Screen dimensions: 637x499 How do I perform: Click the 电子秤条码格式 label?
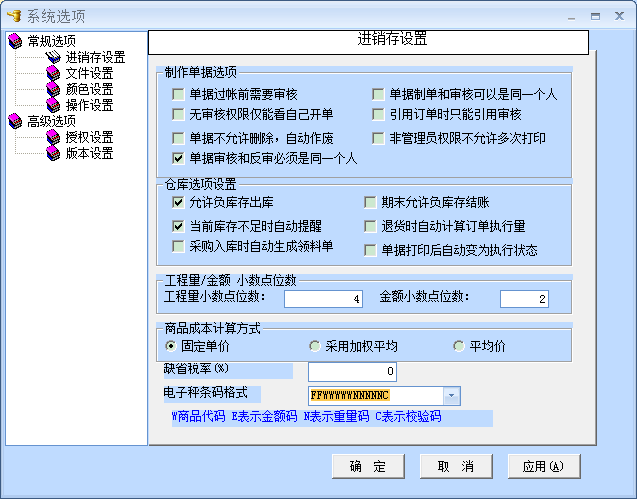coord(206,393)
